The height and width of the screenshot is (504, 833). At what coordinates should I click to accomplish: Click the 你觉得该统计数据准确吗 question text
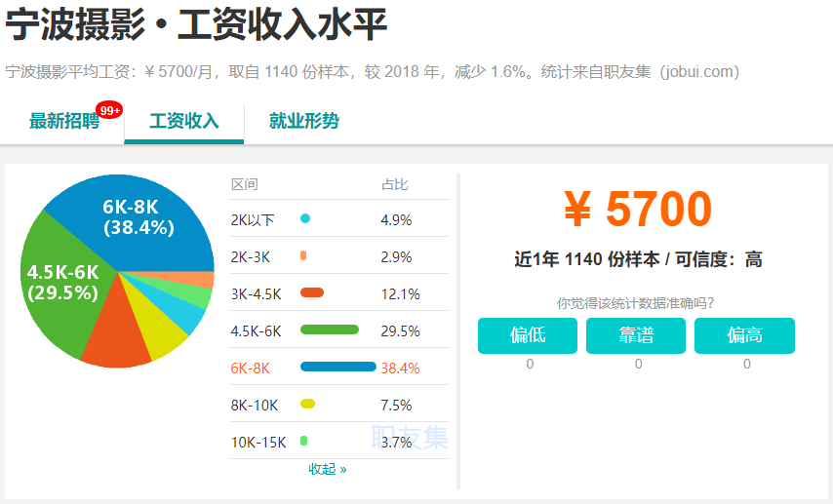click(635, 303)
